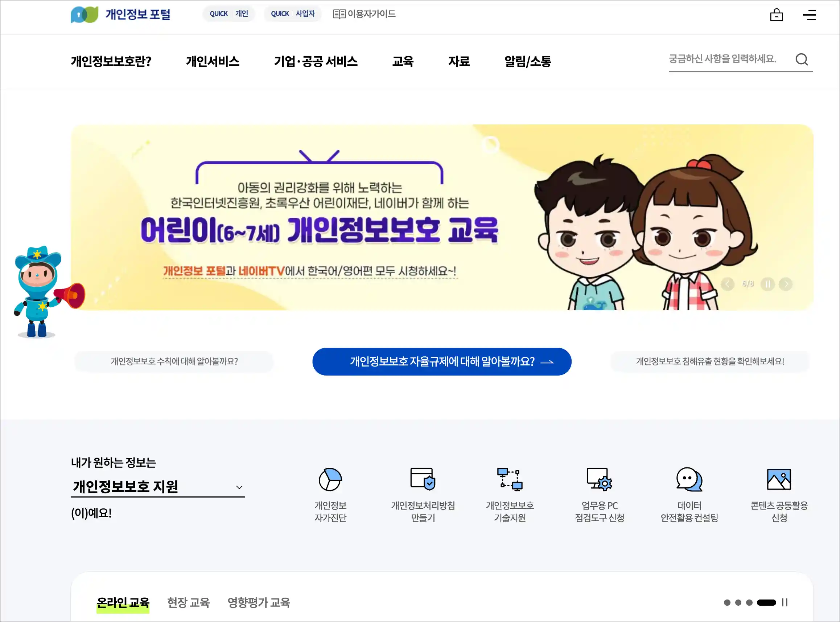Open the 기업·공공 서비스 menu
This screenshot has height=622, width=840.
tap(316, 61)
